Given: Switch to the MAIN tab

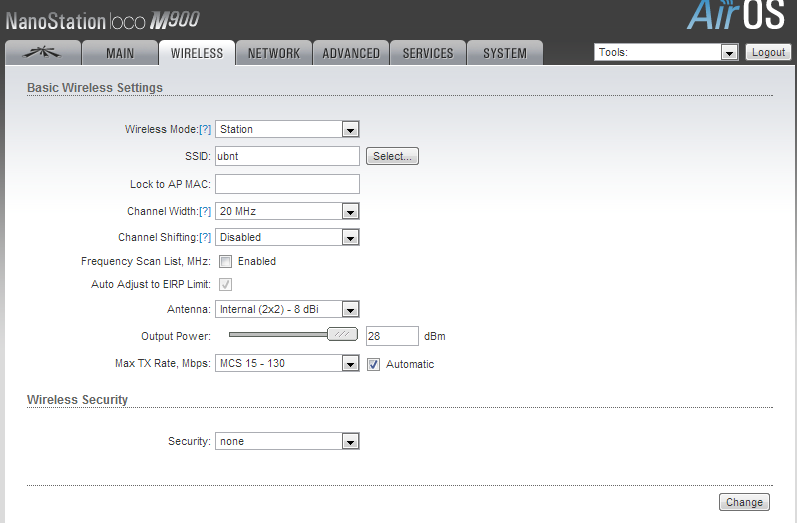Looking at the screenshot, I should pos(120,53).
